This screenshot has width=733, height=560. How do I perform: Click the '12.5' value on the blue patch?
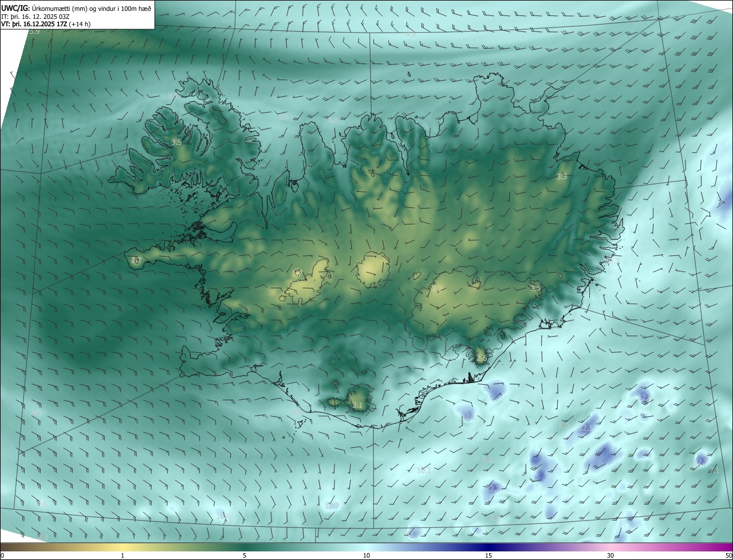[x=586, y=428]
